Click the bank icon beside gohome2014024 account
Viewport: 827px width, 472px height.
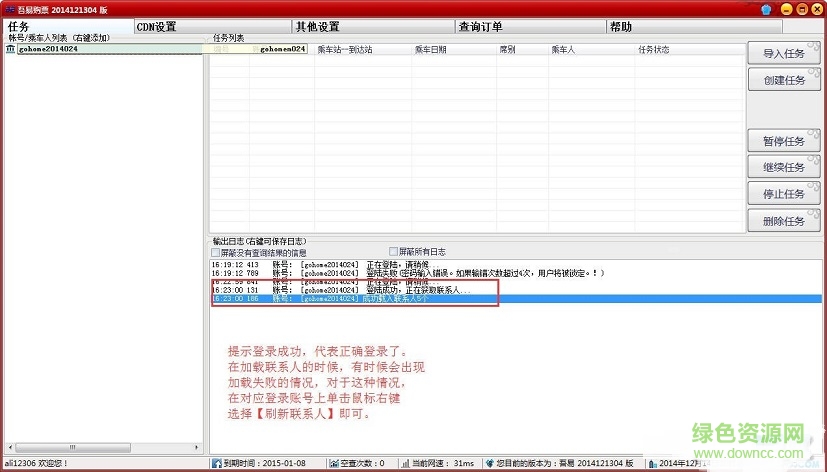click(11, 49)
